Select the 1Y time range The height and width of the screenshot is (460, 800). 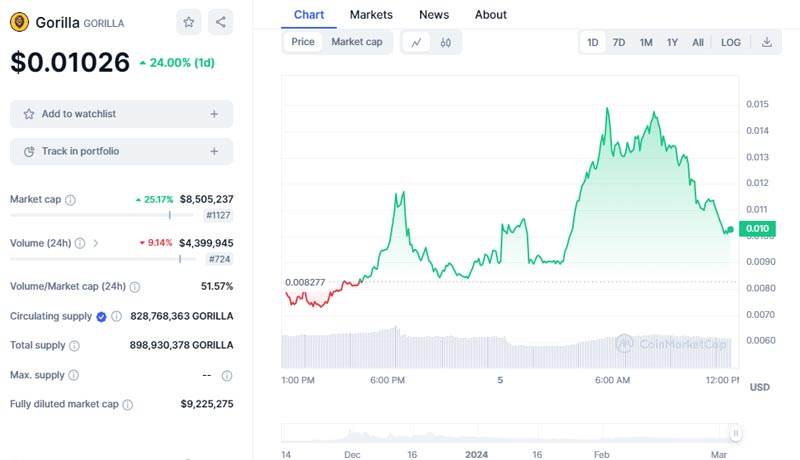coord(672,42)
